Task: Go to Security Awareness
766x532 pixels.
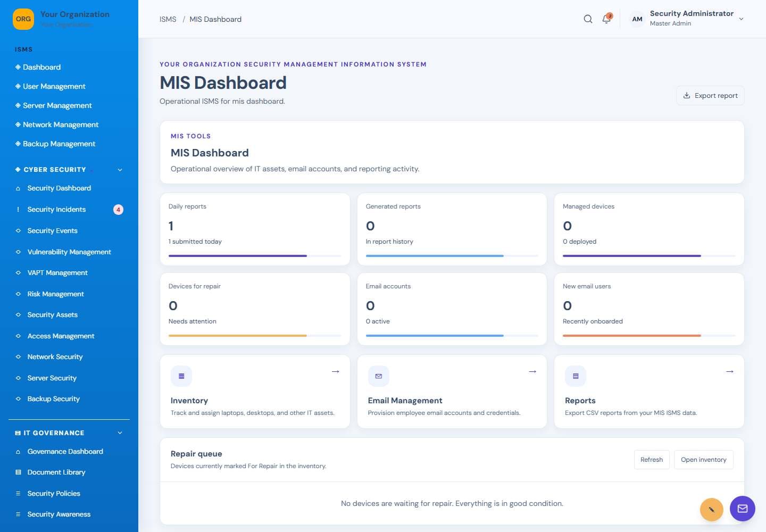Action: pyautogui.click(x=69, y=514)
